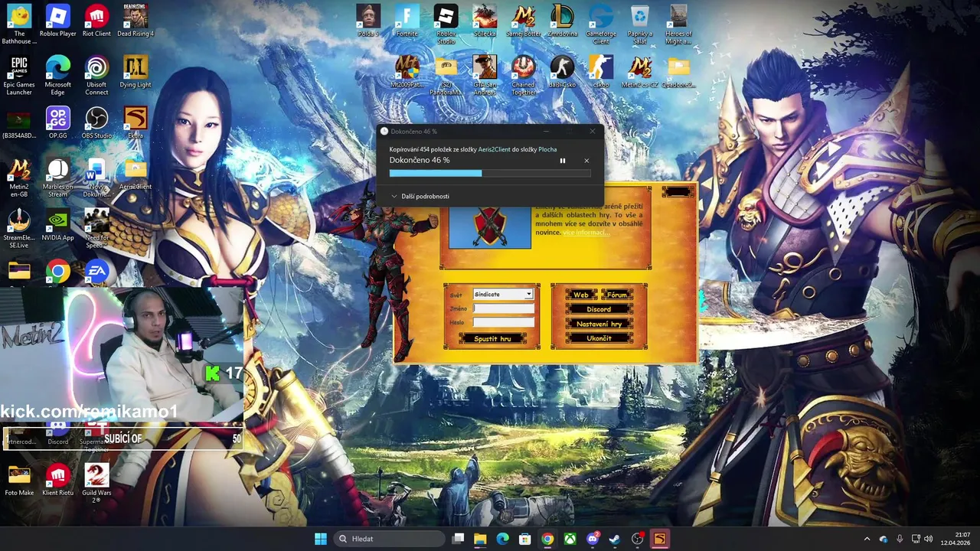Image resolution: width=980 pixels, height=551 pixels.
Task: Click Discord button in launcher
Action: click(599, 309)
